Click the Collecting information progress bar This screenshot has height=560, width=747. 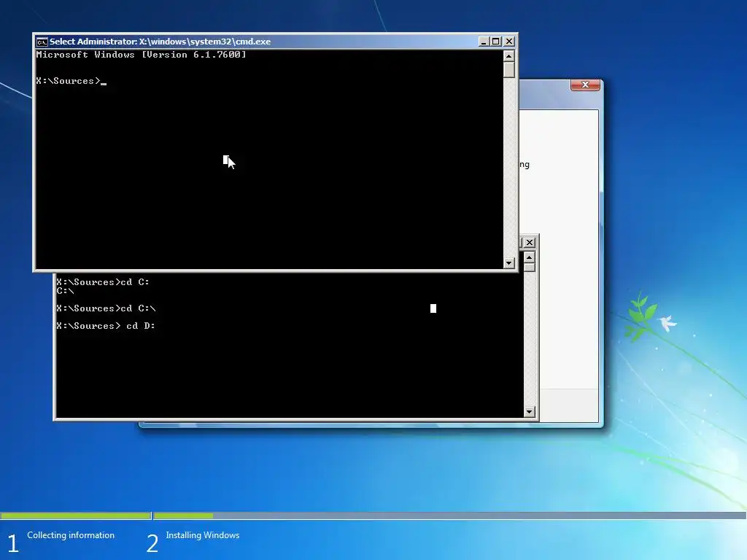(x=76, y=516)
